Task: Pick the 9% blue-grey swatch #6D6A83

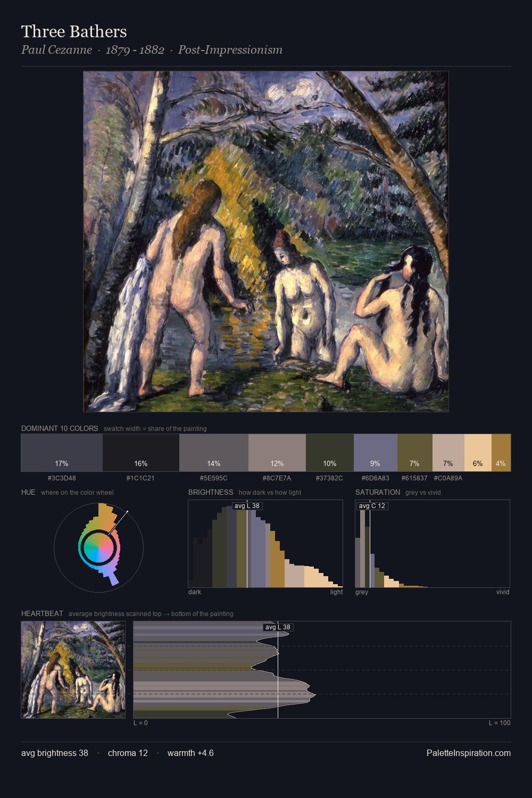Action: (x=376, y=453)
